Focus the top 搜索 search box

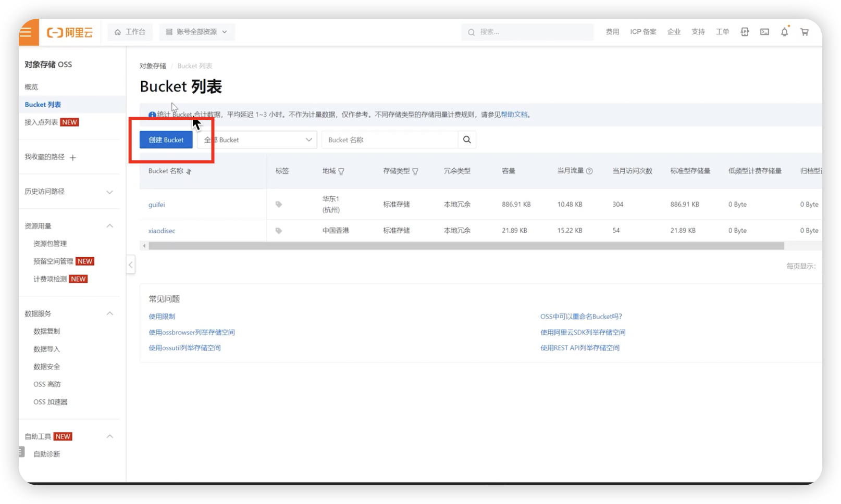point(527,32)
